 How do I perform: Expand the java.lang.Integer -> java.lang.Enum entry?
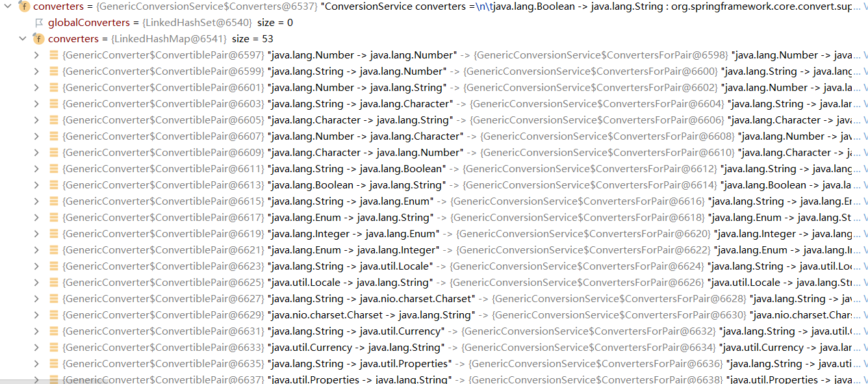pos(37,234)
